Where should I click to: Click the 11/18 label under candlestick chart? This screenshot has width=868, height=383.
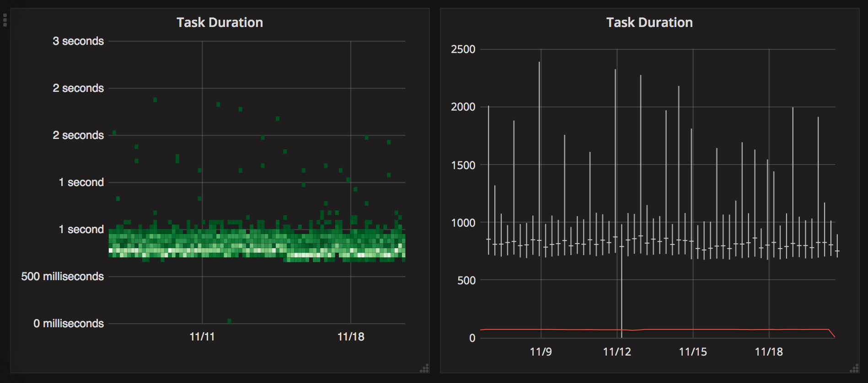click(x=769, y=352)
